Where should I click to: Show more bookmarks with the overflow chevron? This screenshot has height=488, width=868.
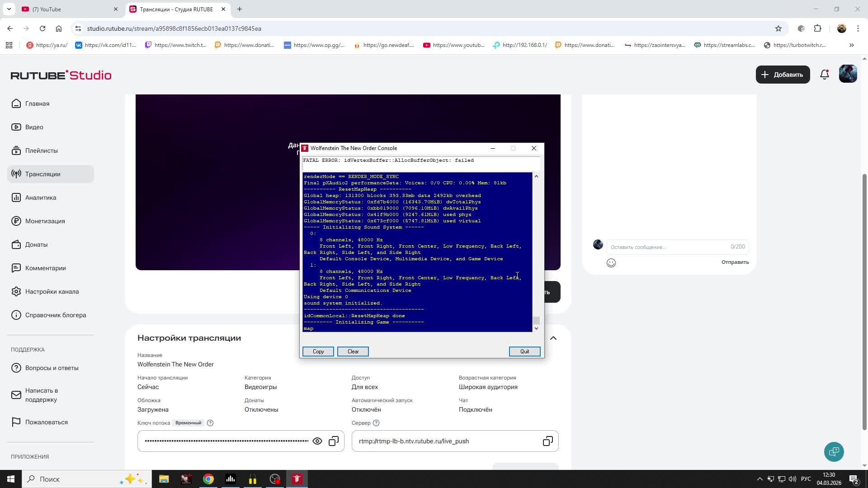point(851,45)
